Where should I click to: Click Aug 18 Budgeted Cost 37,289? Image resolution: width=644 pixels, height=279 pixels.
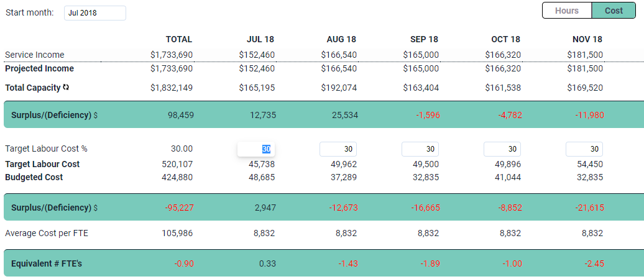point(344,177)
